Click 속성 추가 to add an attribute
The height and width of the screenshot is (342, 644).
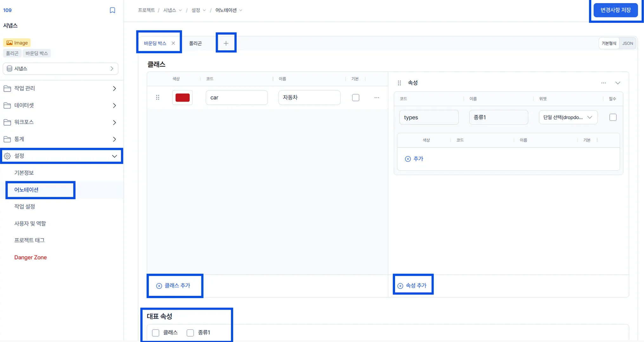tap(412, 286)
